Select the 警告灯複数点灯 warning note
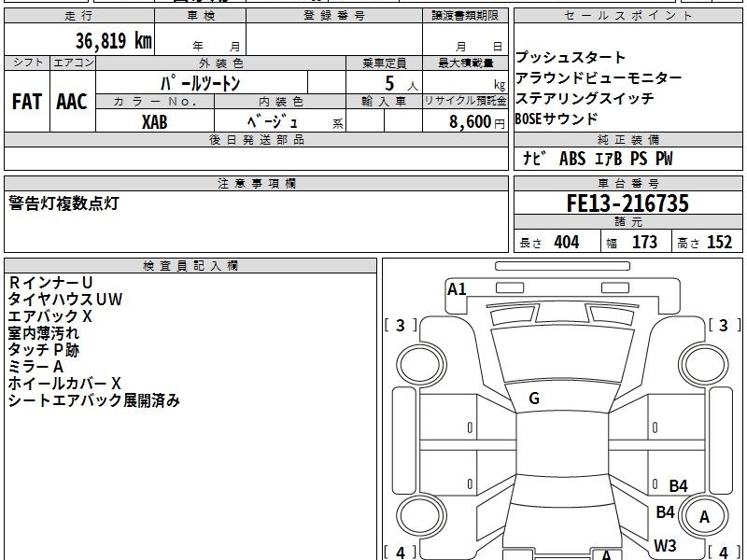The height and width of the screenshot is (560, 747). [63, 203]
